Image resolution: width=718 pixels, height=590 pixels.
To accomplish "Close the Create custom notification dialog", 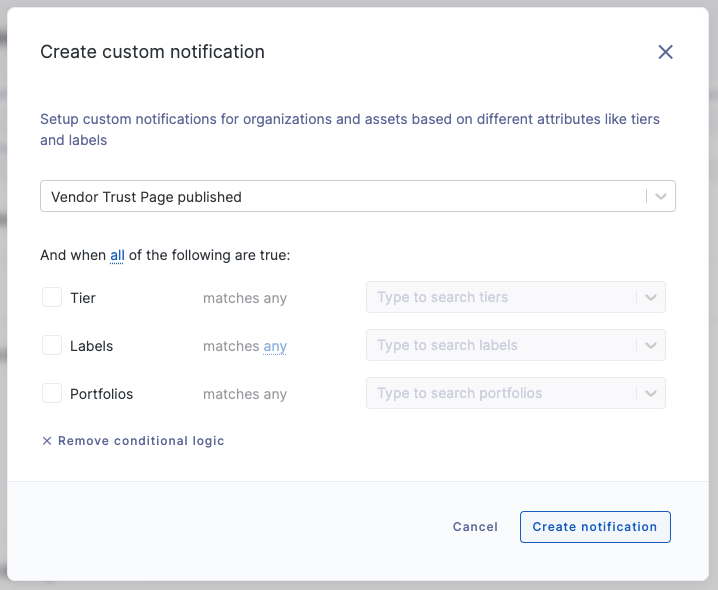I will (x=665, y=52).
